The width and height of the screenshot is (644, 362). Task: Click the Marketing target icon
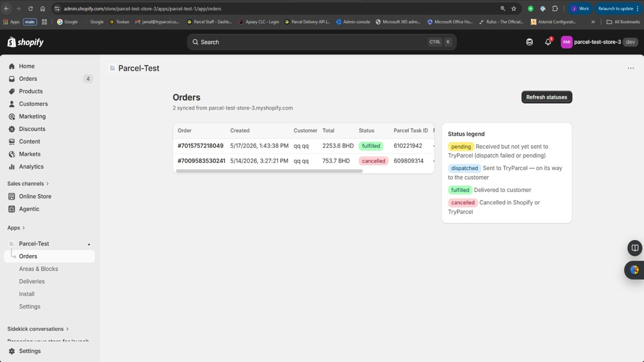coord(12,117)
